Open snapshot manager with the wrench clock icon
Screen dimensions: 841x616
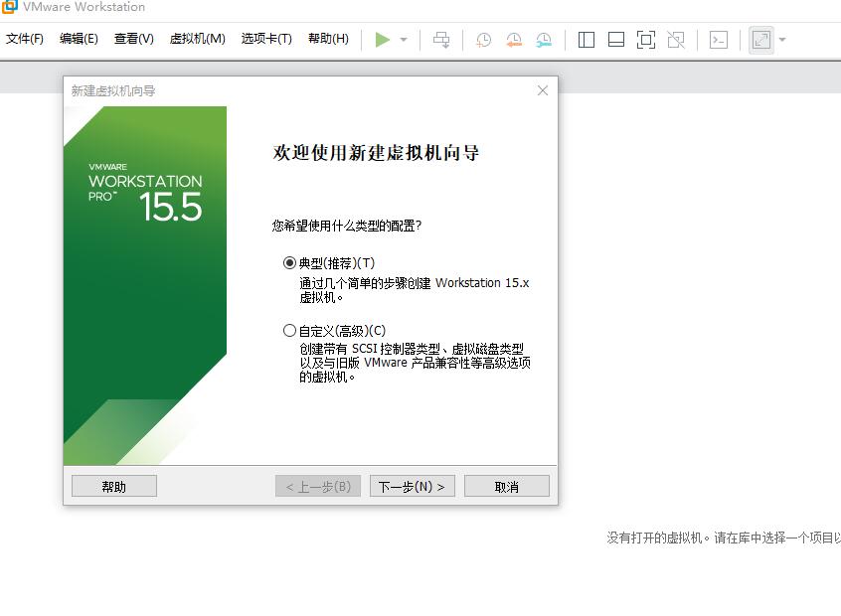tap(544, 40)
